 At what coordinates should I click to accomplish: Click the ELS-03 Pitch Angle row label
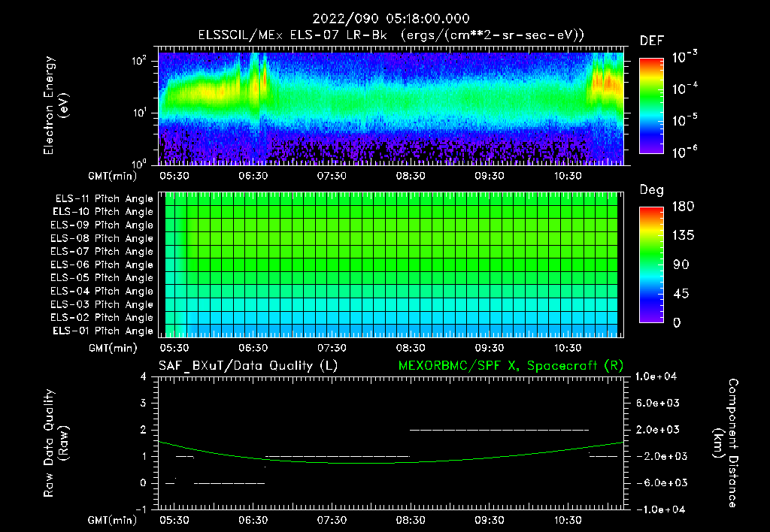(102, 304)
